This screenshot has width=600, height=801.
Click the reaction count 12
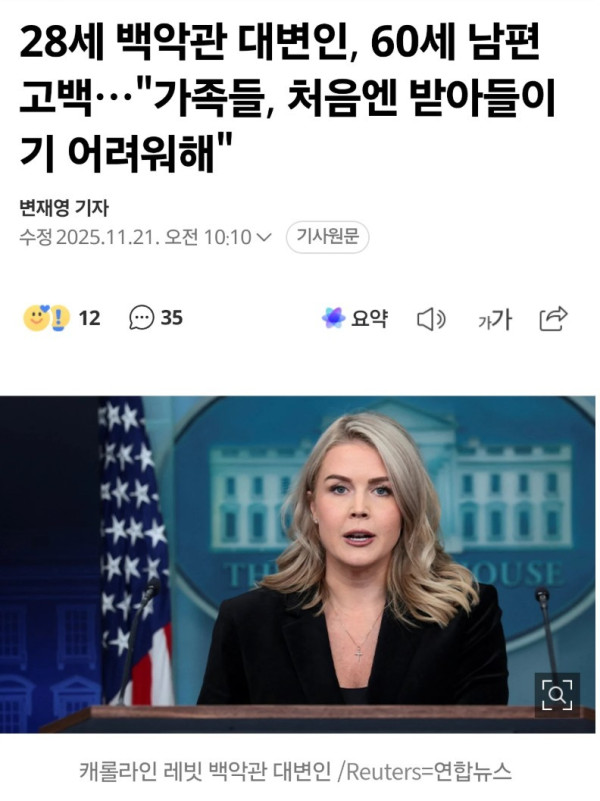point(89,318)
